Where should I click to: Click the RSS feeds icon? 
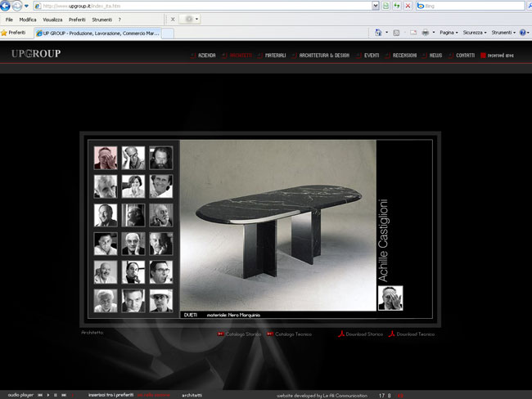tap(396, 33)
